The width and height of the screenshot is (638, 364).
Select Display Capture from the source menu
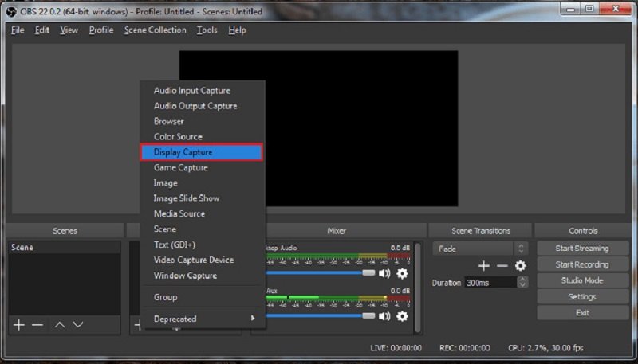tap(201, 152)
